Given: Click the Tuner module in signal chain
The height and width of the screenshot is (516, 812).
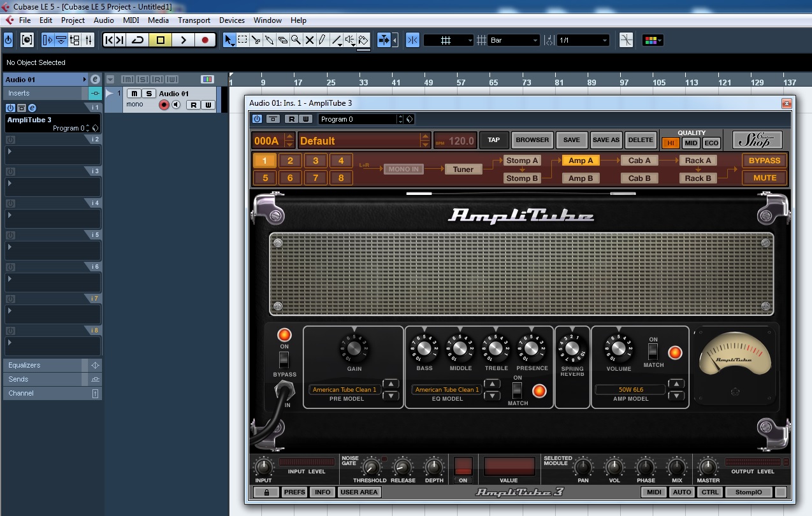Looking at the screenshot, I should pos(463,169).
